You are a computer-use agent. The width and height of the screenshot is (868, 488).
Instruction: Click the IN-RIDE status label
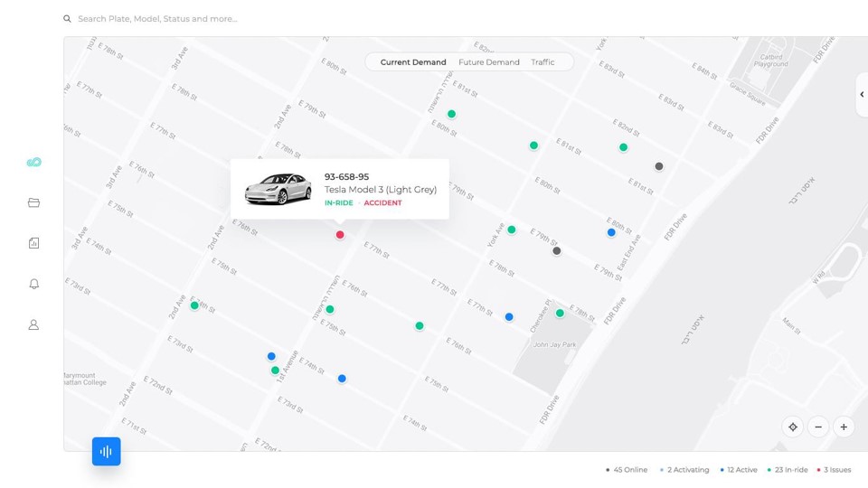coord(339,203)
